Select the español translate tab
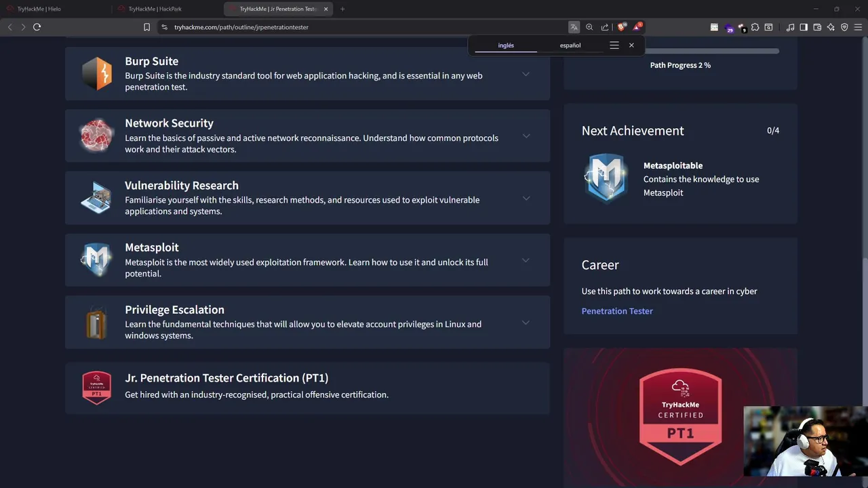The height and width of the screenshot is (488, 868). [x=570, y=45]
